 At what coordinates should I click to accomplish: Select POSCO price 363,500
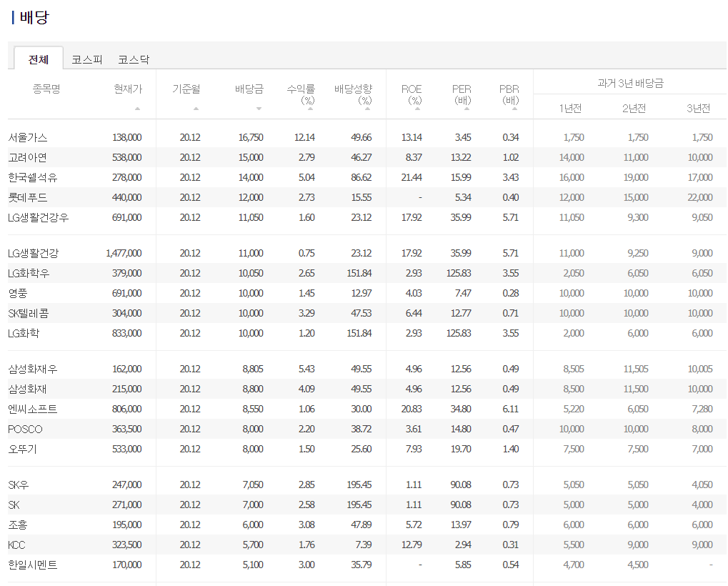click(126, 429)
